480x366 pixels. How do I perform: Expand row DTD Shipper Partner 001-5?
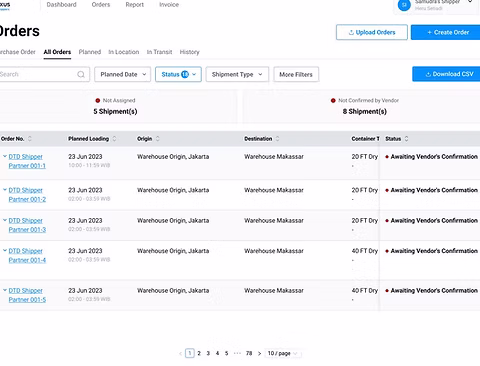pyautogui.click(x=5, y=290)
